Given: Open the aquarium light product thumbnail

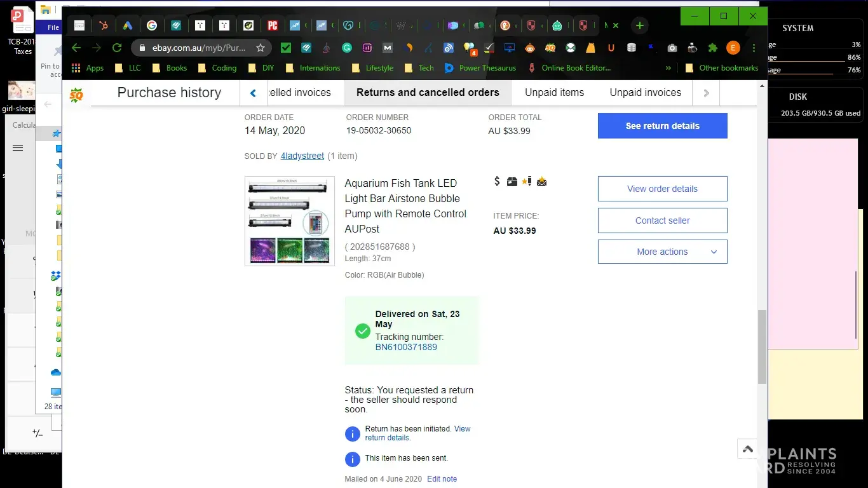Looking at the screenshot, I should pyautogui.click(x=290, y=221).
